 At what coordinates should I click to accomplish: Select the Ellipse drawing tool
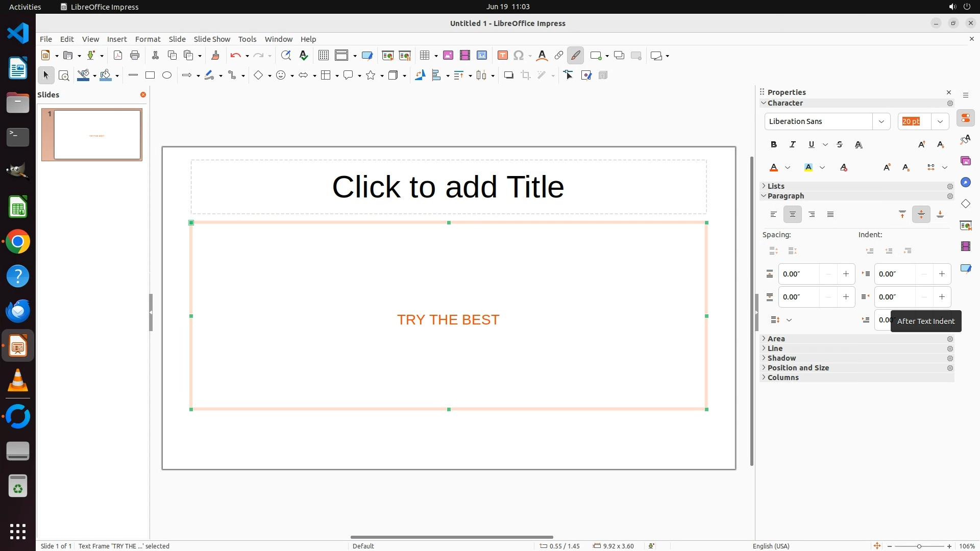pos(167,75)
